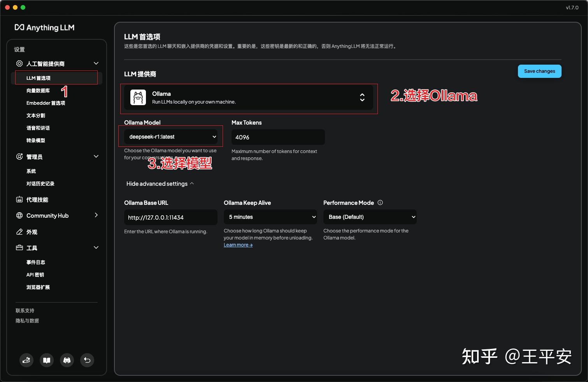Screen dimensions: 588x382
Task: Click the Performance Mode info icon
Action: [x=380, y=202]
